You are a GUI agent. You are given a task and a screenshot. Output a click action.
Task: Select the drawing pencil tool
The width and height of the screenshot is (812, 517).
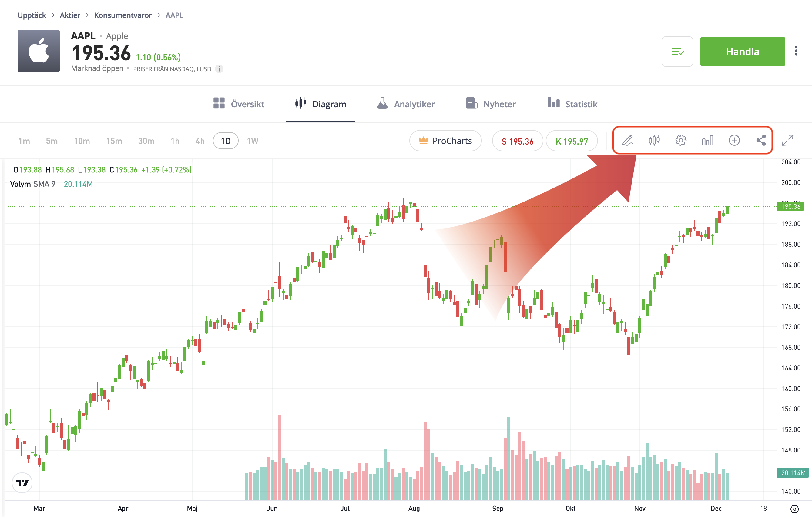627,140
